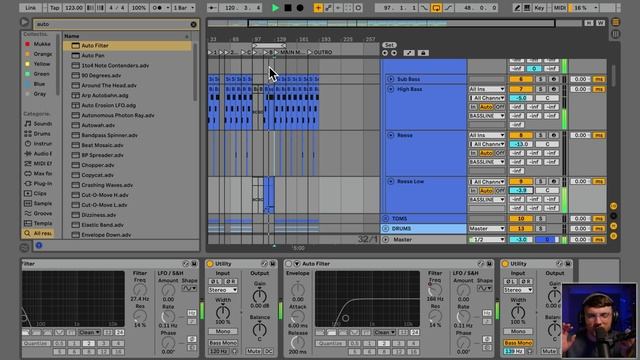Set High Bass monitor to Off

coord(500,107)
